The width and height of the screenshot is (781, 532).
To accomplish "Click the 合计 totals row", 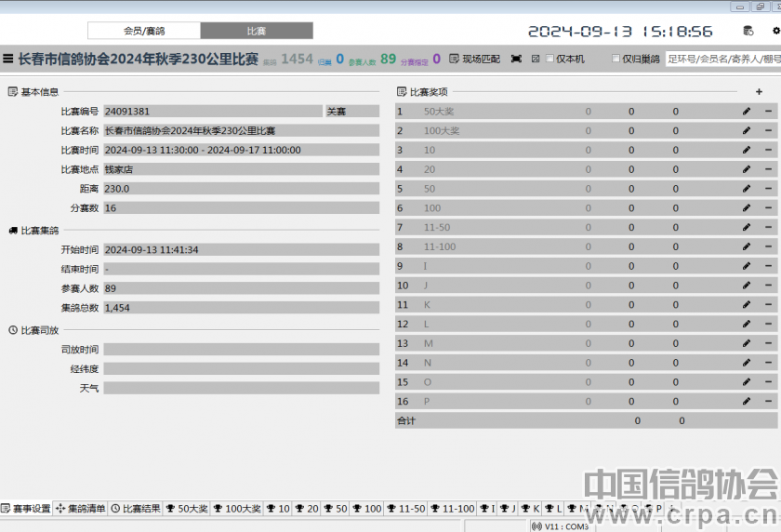I will point(587,420).
